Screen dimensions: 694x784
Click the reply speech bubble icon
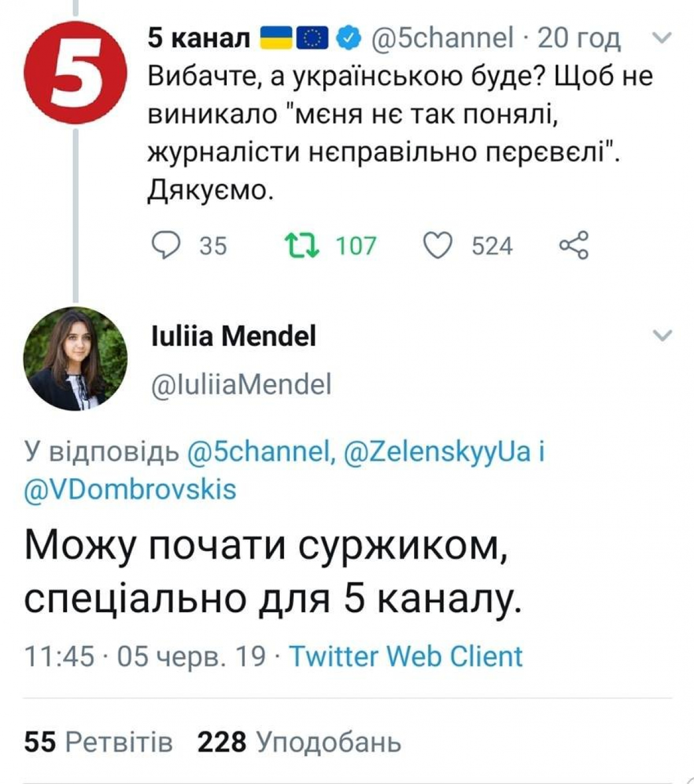(x=166, y=245)
